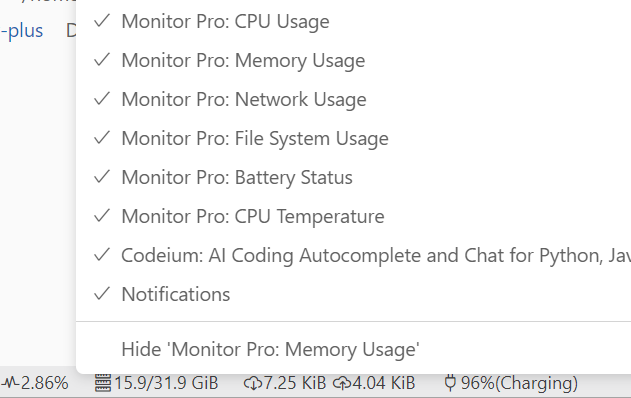The width and height of the screenshot is (631, 398).
Task: Toggle the Codeium AI Coding Autocomplete entry
Action: click(353, 256)
